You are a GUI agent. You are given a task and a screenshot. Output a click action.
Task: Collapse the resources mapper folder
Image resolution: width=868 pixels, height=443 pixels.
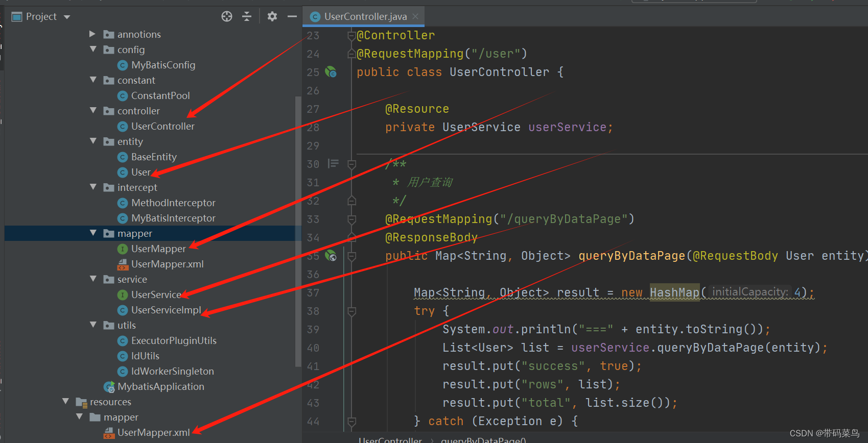(79, 417)
